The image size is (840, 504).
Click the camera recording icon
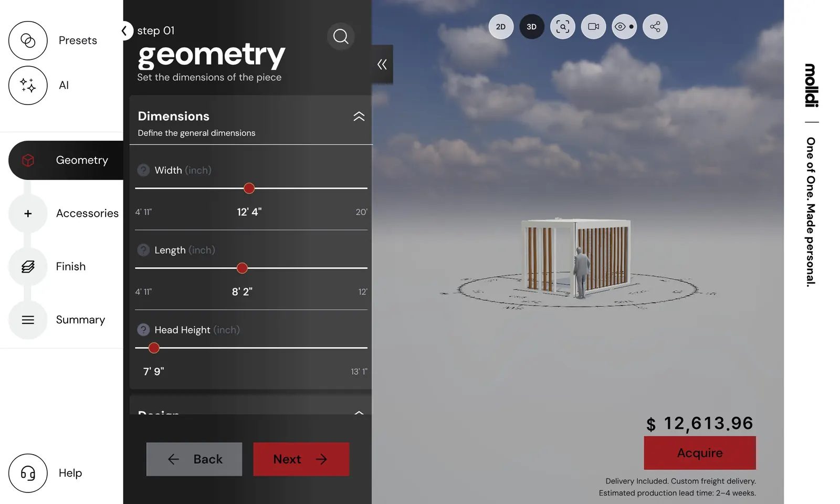coord(593,27)
